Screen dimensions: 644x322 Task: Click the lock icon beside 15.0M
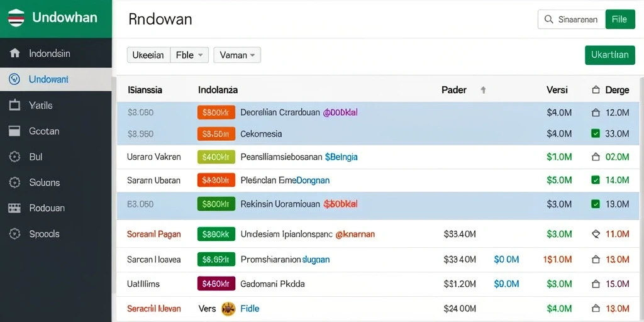tap(596, 284)
